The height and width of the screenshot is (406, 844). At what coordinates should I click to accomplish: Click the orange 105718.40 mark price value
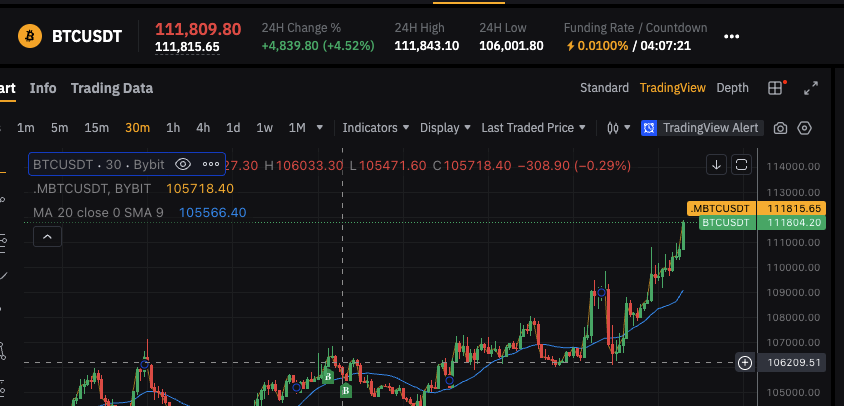point(200,188)
